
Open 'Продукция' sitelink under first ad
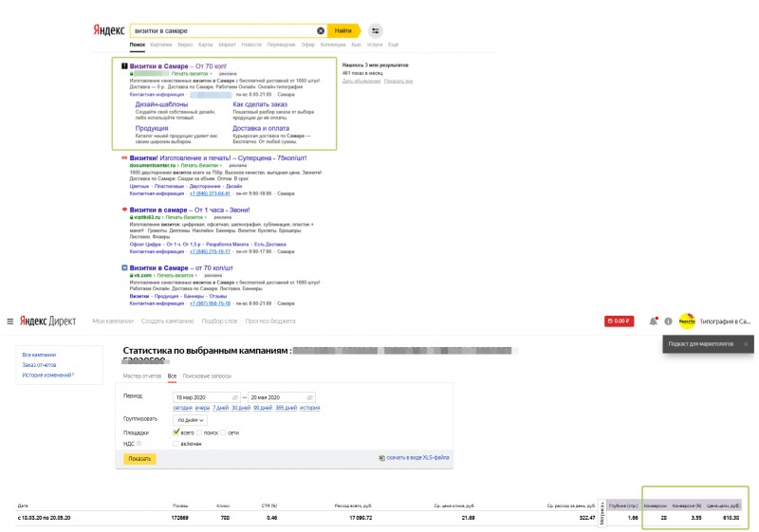[x=152, y=129]
